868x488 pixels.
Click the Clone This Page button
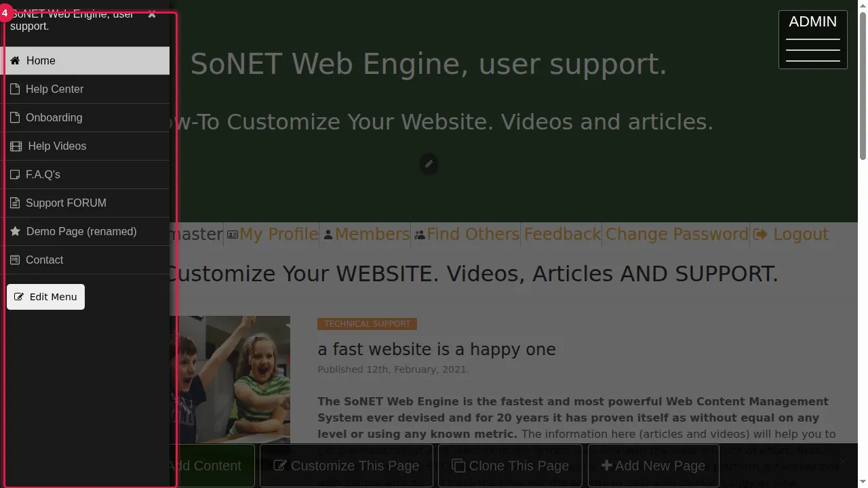[511, 466]
